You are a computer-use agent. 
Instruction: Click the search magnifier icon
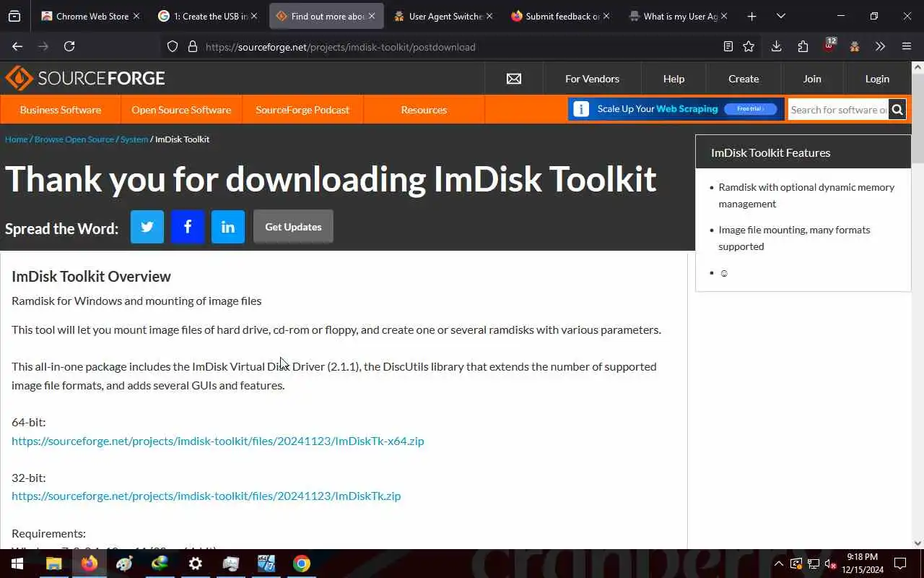coord(897,110)
